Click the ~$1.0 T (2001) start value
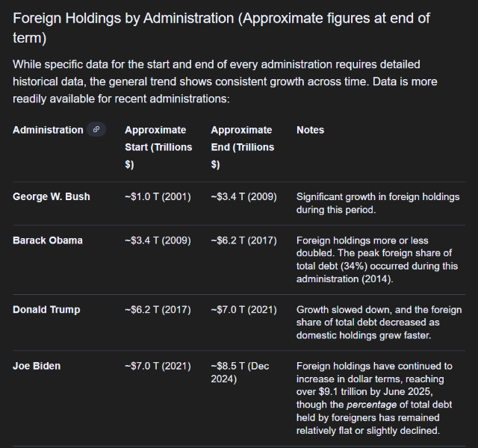478x448 pixels. [x=158, y=196]
